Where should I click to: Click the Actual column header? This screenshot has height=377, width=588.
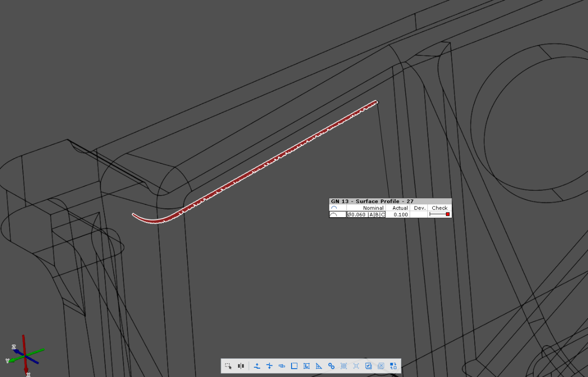(x=400, y=208)
